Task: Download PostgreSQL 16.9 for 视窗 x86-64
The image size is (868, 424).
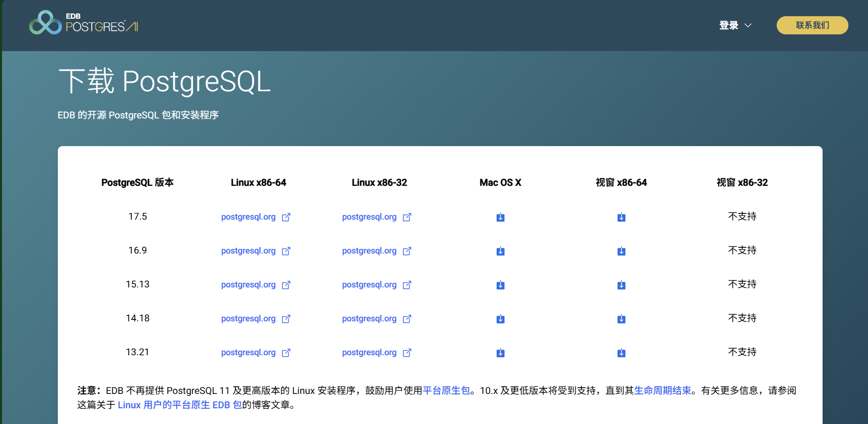Action: point(621,251)
